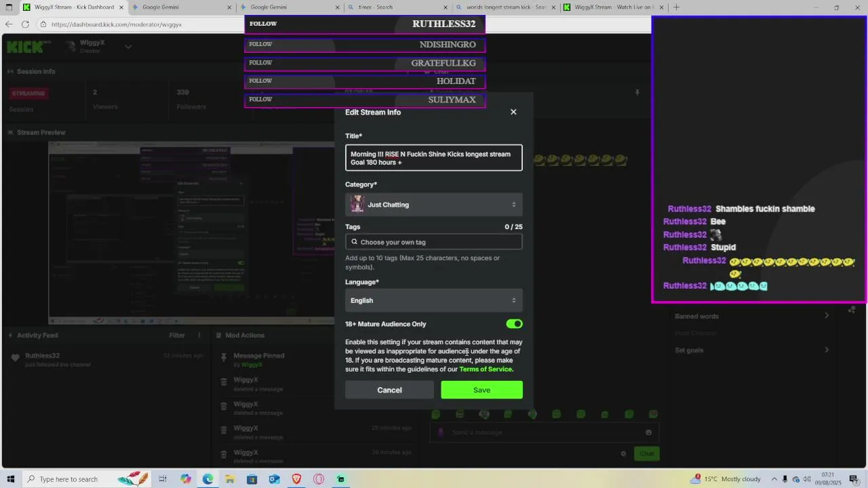Viewport: 868px width, 488px height.
Task: Click Ruthless32 in Shambles fuckin shamble message
Action: pyautogui.click(x=689, y=209)
